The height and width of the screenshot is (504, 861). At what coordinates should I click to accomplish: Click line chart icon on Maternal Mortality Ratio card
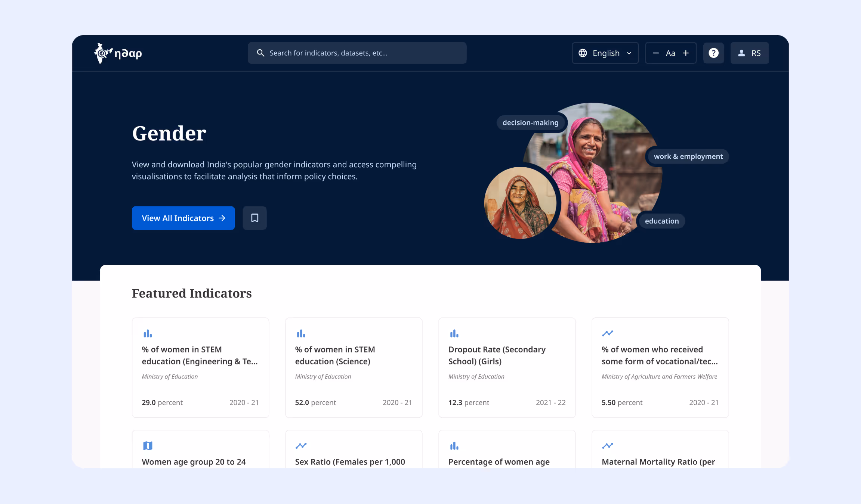tap(608, 445)
